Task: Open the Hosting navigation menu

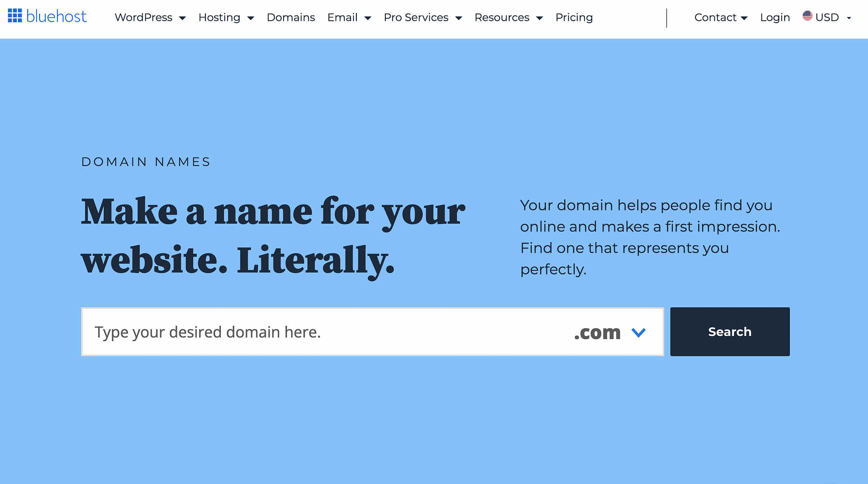Action: [x=219, y=17]
